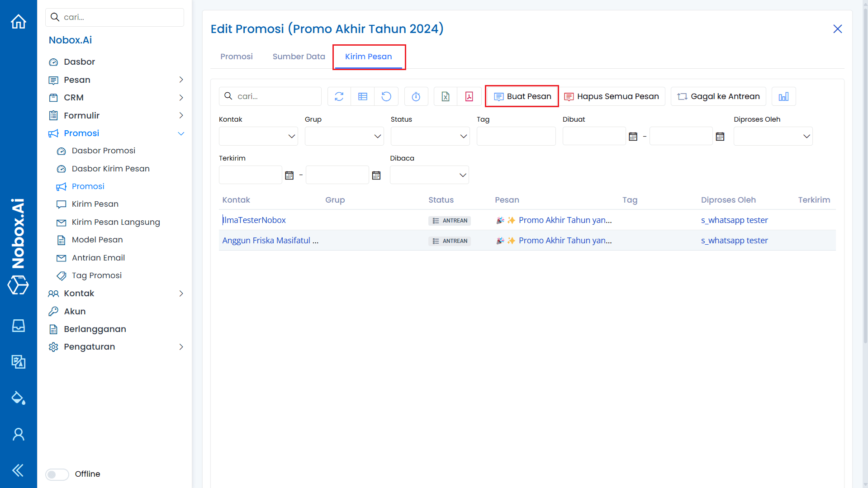Viewport: 868px width, 488px height.
Task: Open the Kontak filter dropdown
Action: (258, 136)
